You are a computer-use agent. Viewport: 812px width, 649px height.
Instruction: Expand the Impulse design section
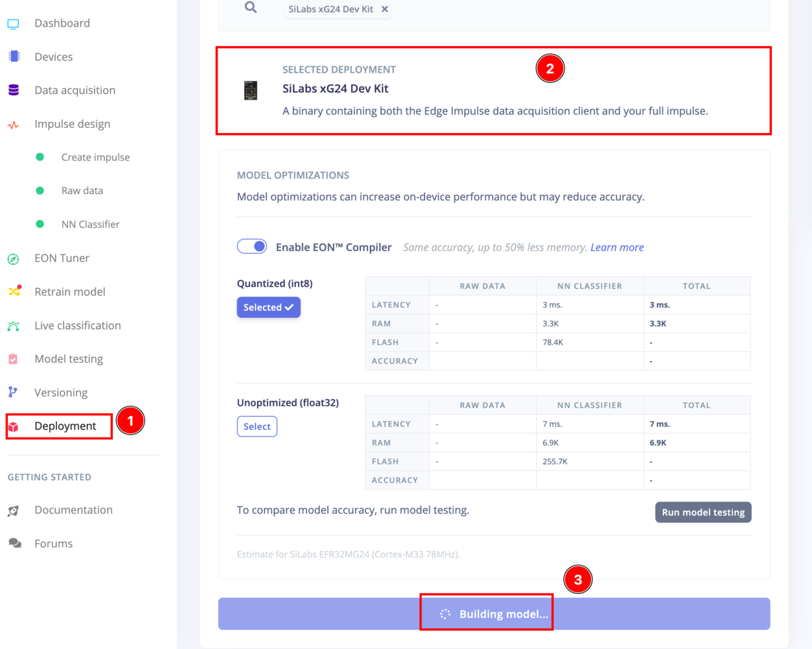(x=72, y=124)
